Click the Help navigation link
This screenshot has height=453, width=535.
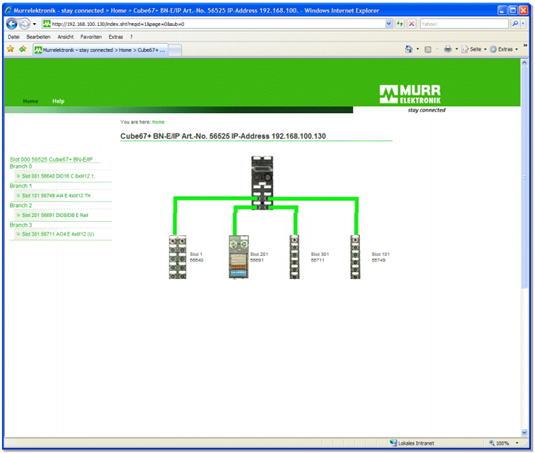coord(58,101)
